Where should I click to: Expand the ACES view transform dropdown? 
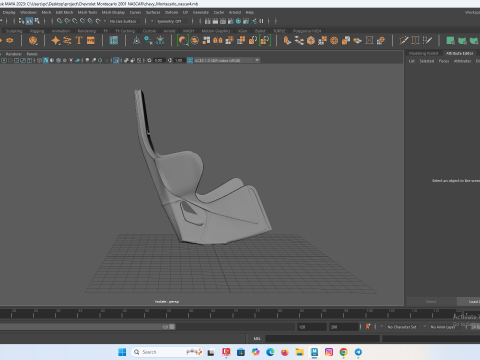(x=257, y=60)
